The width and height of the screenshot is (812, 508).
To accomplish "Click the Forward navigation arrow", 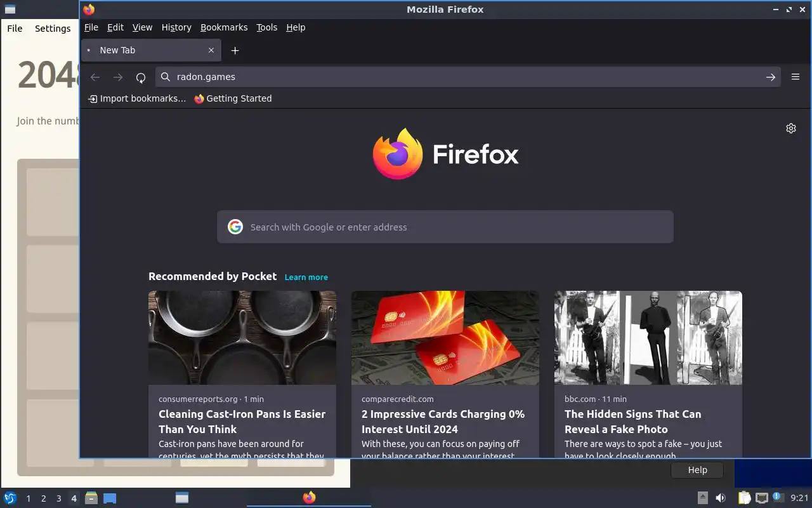I will point(118,77).
